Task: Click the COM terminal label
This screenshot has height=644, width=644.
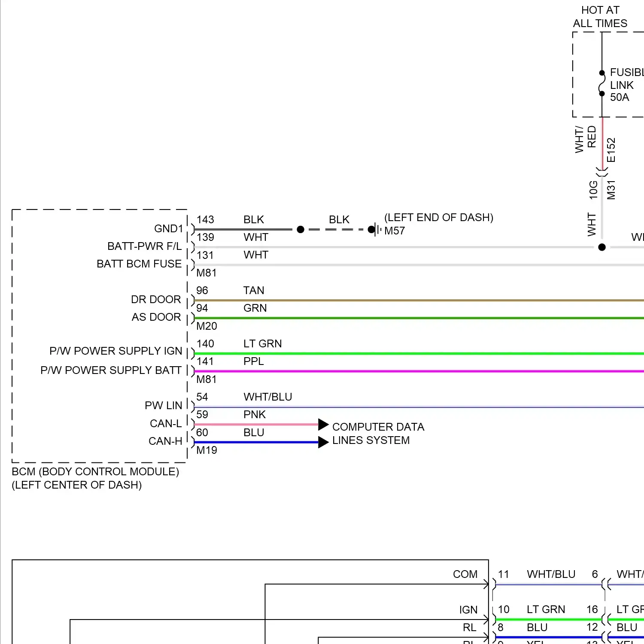Action: click(465, 574)
